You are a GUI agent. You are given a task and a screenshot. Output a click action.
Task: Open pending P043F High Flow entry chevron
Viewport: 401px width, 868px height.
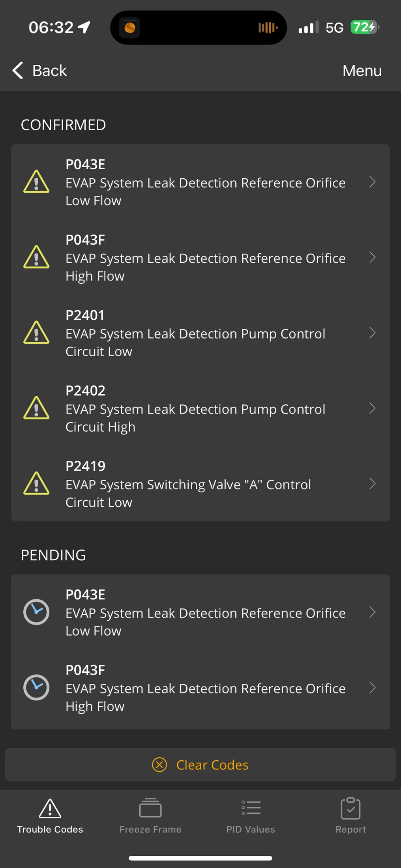(372, 688)
